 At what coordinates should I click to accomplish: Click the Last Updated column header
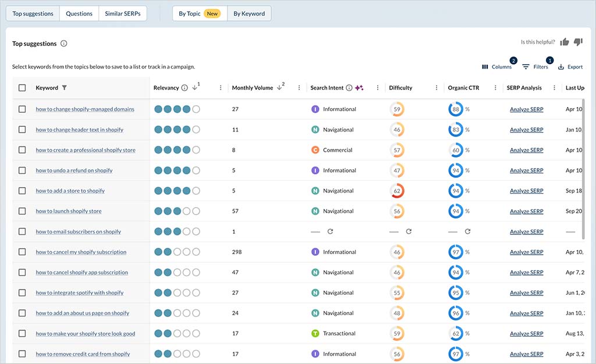(574, 88)
